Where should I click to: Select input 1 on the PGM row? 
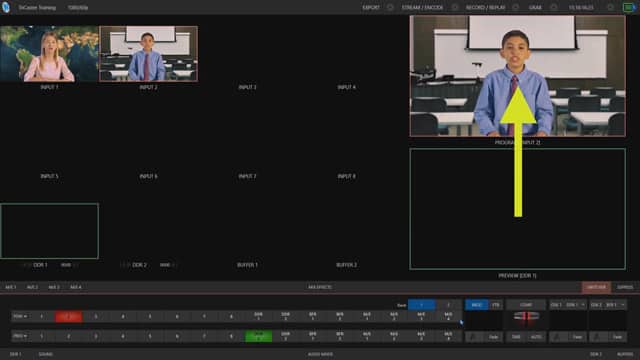(x=41, y=316)
